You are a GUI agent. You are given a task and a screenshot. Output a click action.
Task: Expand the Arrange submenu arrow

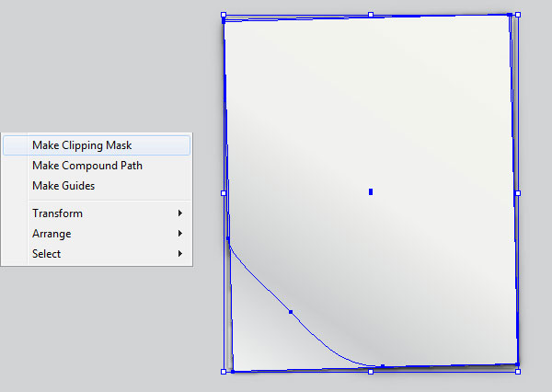tap(180, 233)
